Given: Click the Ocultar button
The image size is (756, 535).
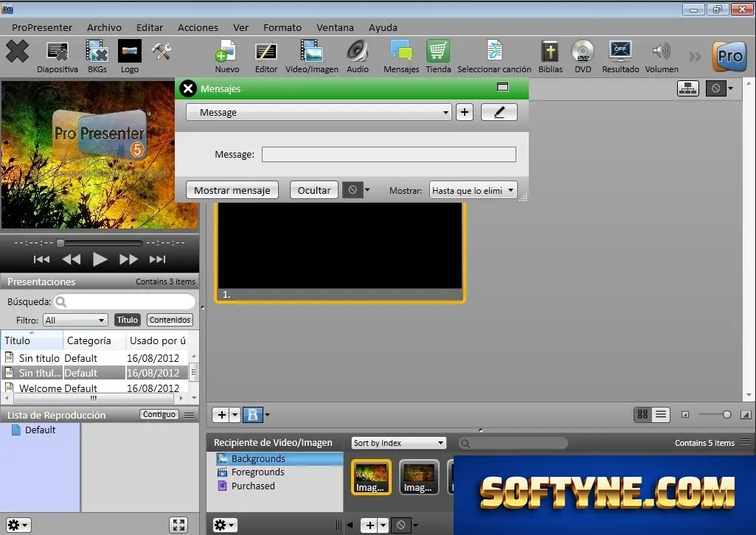Looking at the screenshot, I should click(x=314, y=190).
